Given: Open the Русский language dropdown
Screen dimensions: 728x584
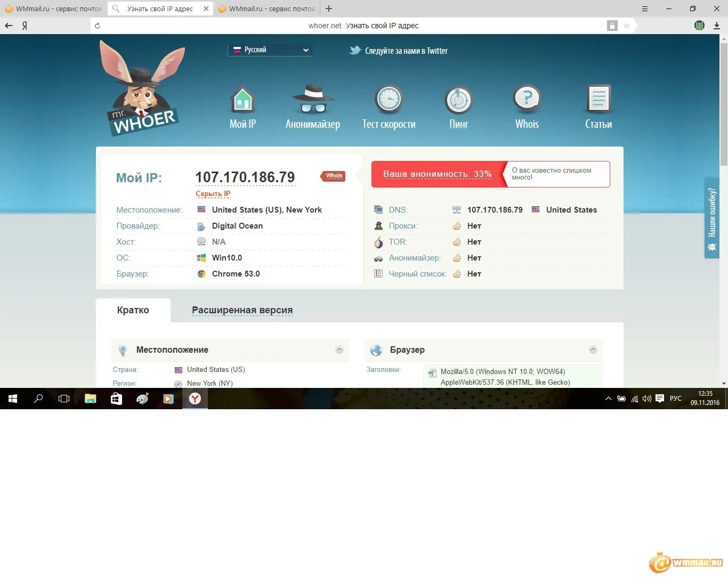Looking at the screenshot, I should pos(270,50).
